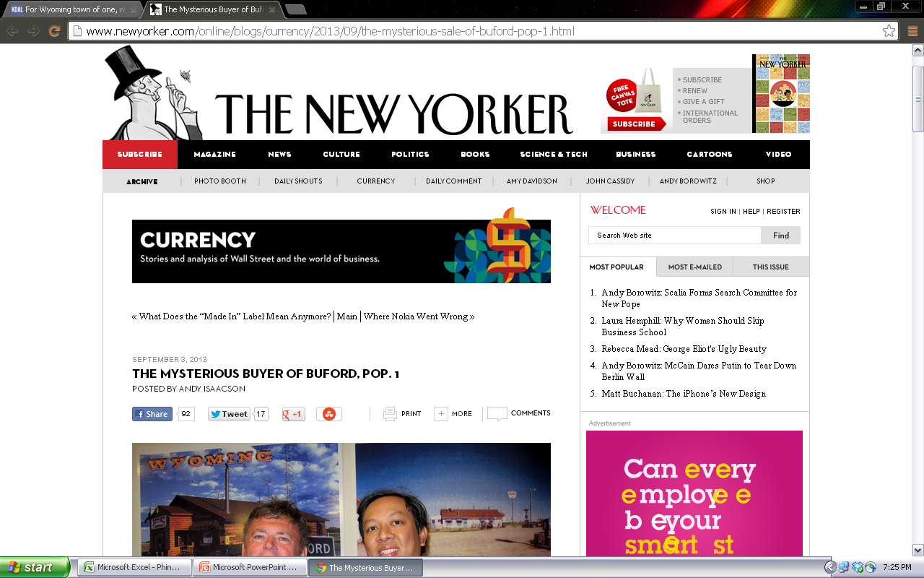This screenshot has width=924, height=578.
Task: Click the International Orders link
Action: [x=710, y=117]
